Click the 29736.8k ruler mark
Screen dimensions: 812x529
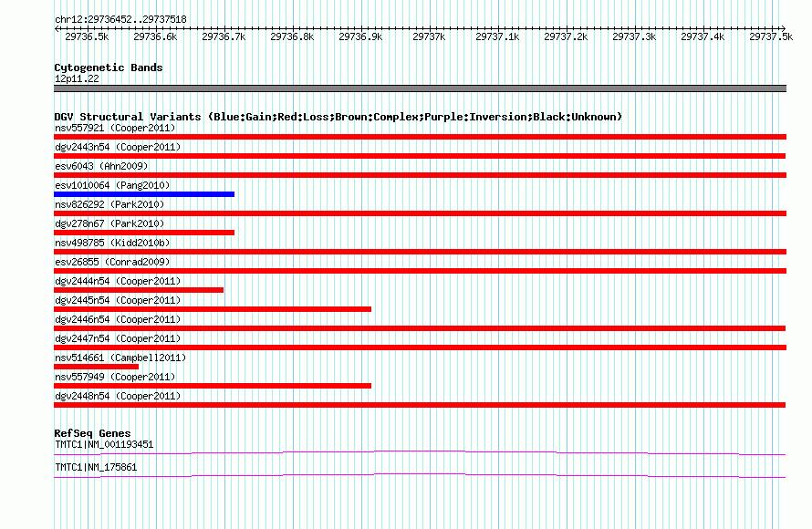tap(292, 36)
